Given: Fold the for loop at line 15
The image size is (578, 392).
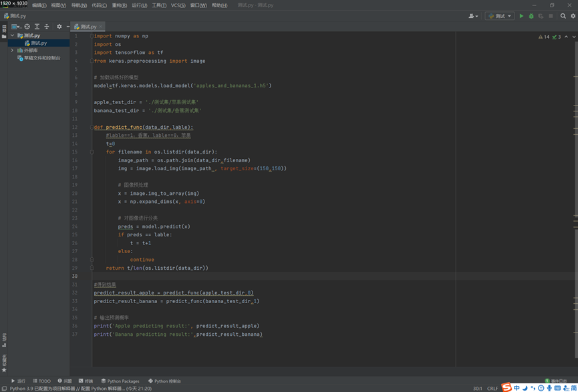Looking at the screenshot, I should (x=92, y=152).
